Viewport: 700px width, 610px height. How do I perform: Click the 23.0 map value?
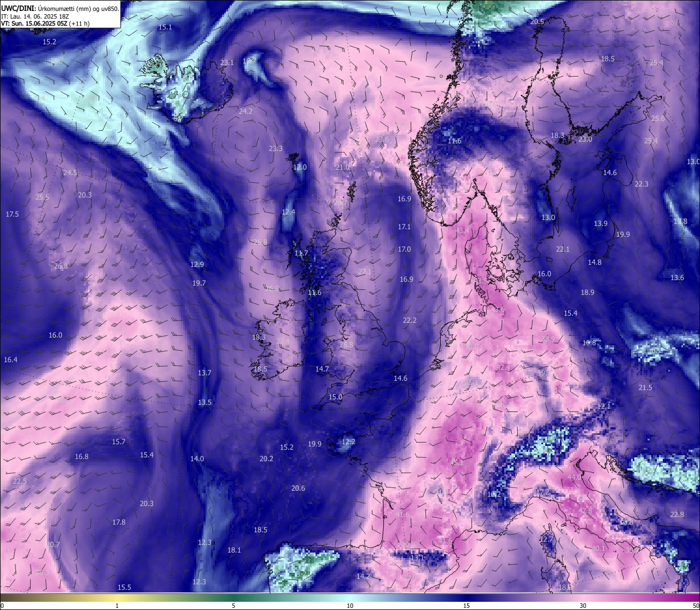[585, 139]
